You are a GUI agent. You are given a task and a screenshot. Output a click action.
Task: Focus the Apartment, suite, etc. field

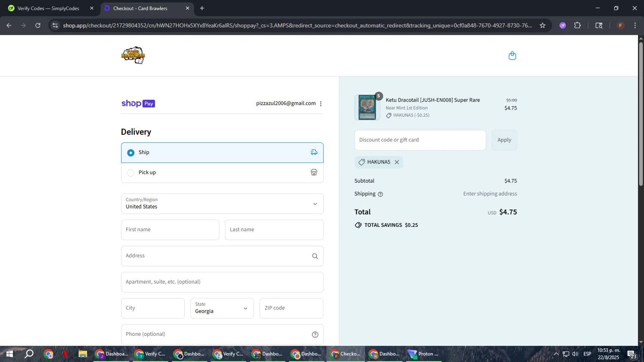(x=222, y=282)
